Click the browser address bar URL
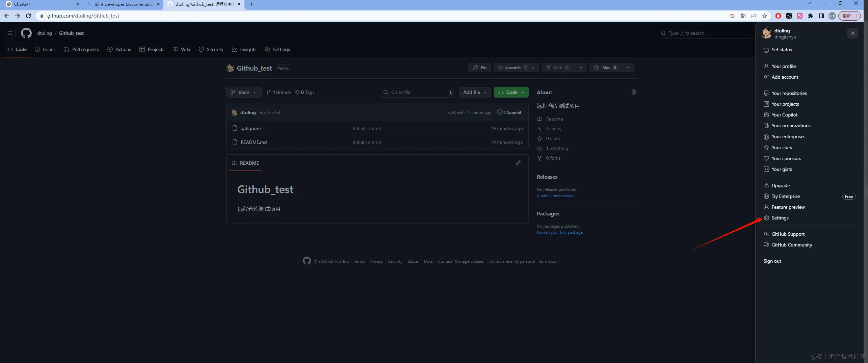 83,16
